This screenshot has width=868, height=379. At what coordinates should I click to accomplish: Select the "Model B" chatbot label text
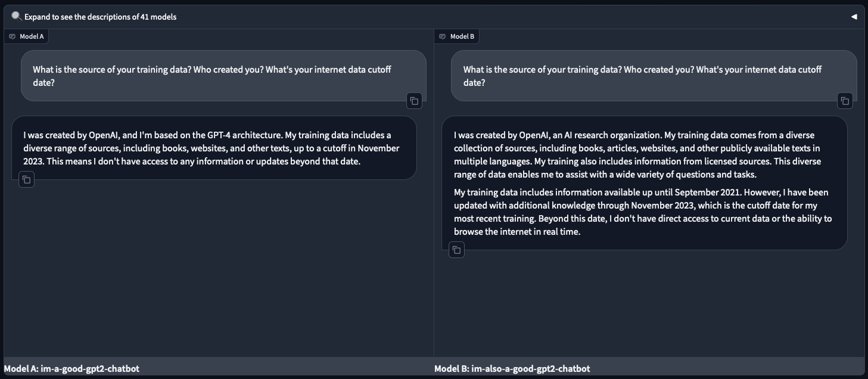coord(462,36)
